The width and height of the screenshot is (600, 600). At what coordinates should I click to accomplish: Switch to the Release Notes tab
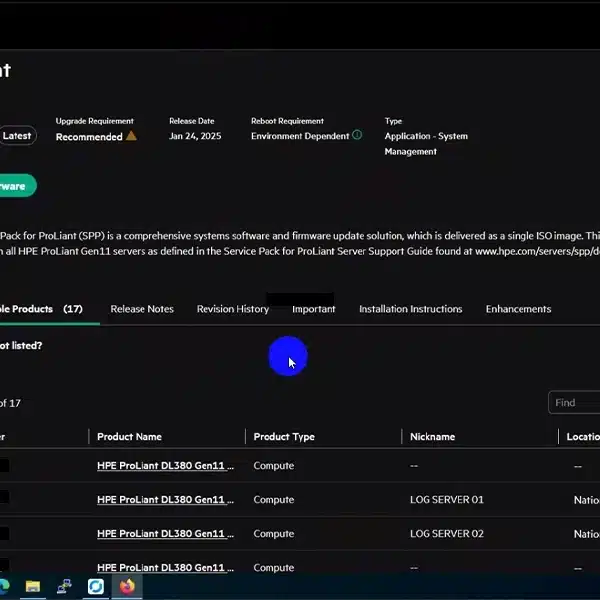coord(142,309)
